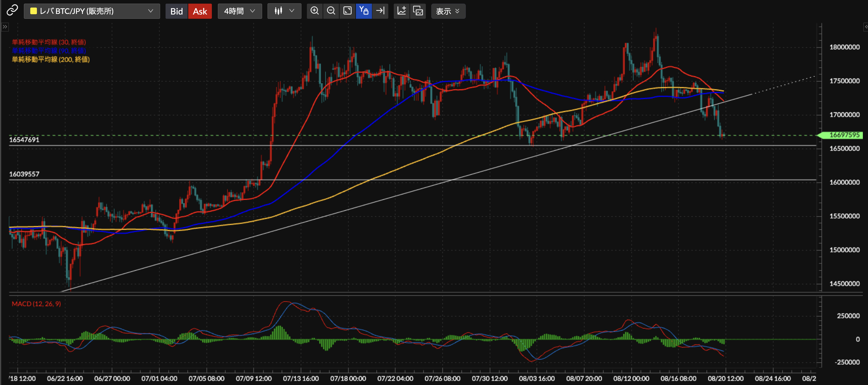Expand the left side panel

tap(5, 27)
